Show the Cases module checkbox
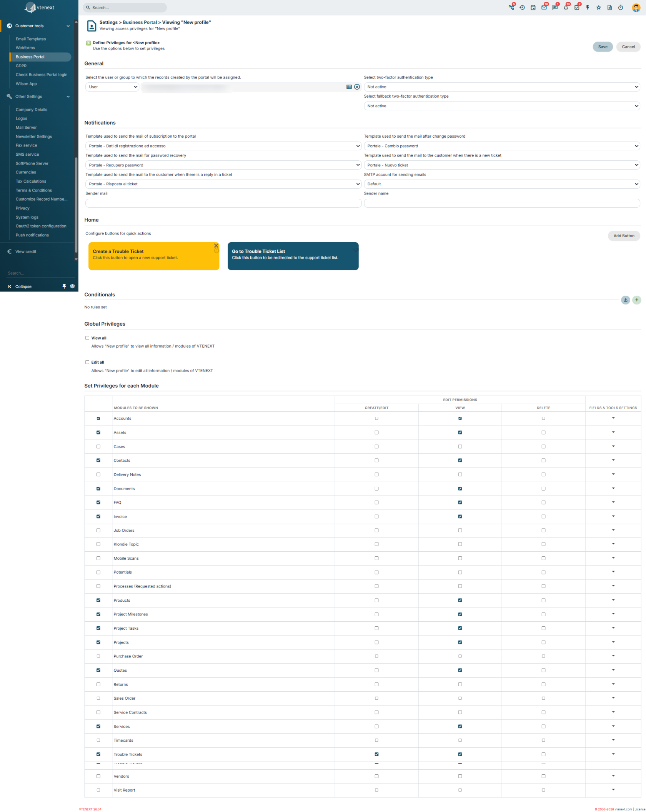 [98, 447]
